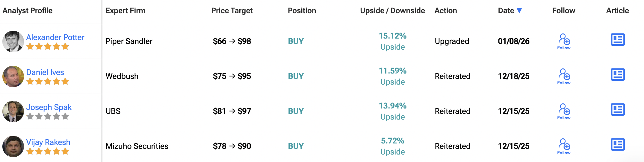The height and width of the screenshot is (162, 644).
Task: Click Daniel Ives' avatar photo
Action: (13, 76)
